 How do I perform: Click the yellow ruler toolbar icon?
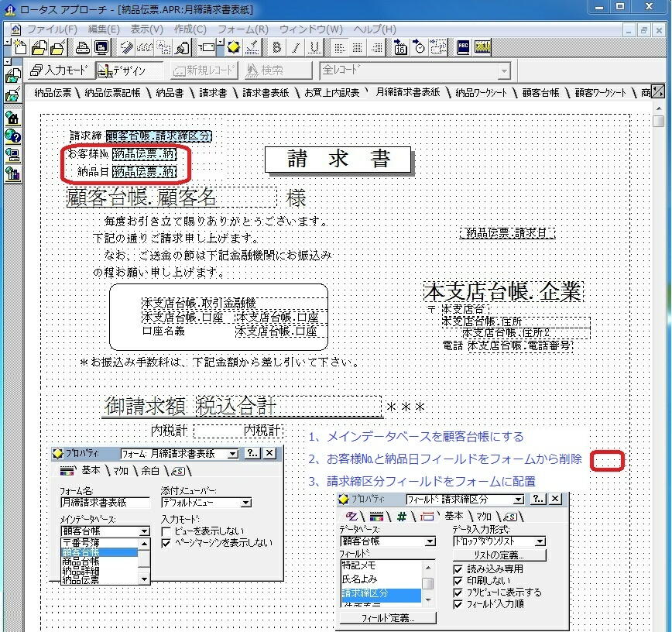pos(482,47)
